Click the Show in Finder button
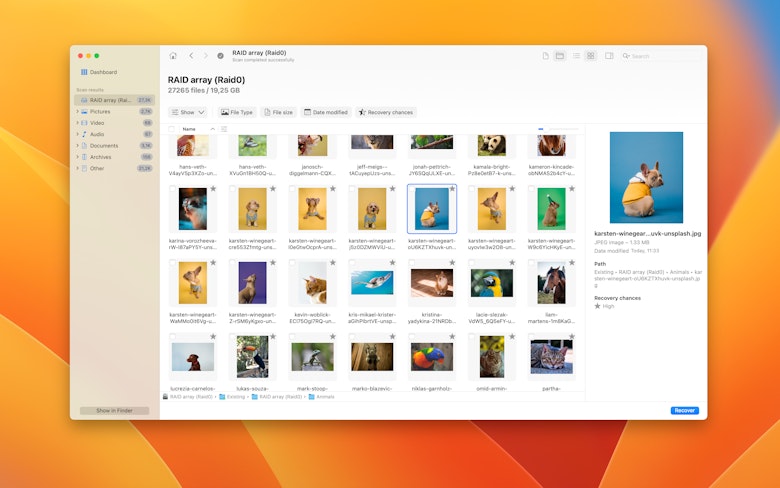The image size is (780, 488). (x=114, y=410)
